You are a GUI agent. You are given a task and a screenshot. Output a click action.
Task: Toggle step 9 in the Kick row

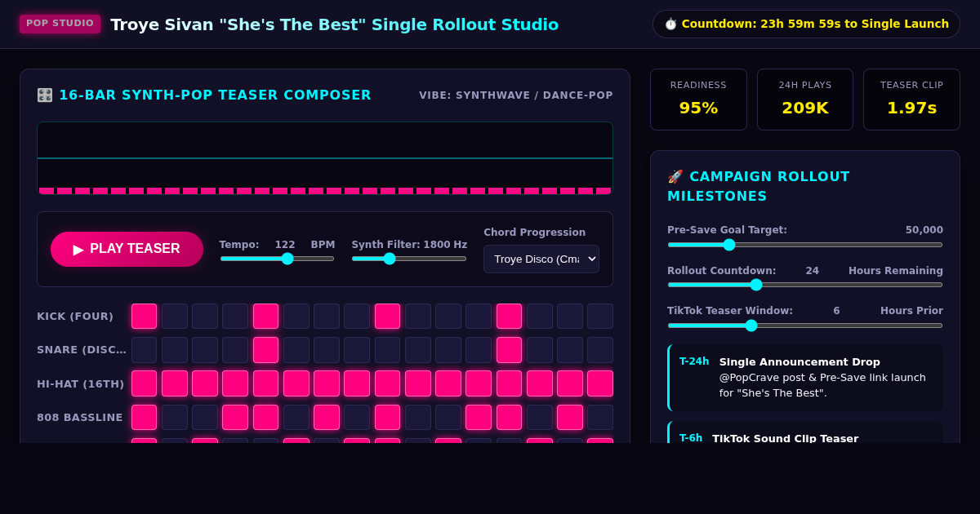click(x=387, y=317)
